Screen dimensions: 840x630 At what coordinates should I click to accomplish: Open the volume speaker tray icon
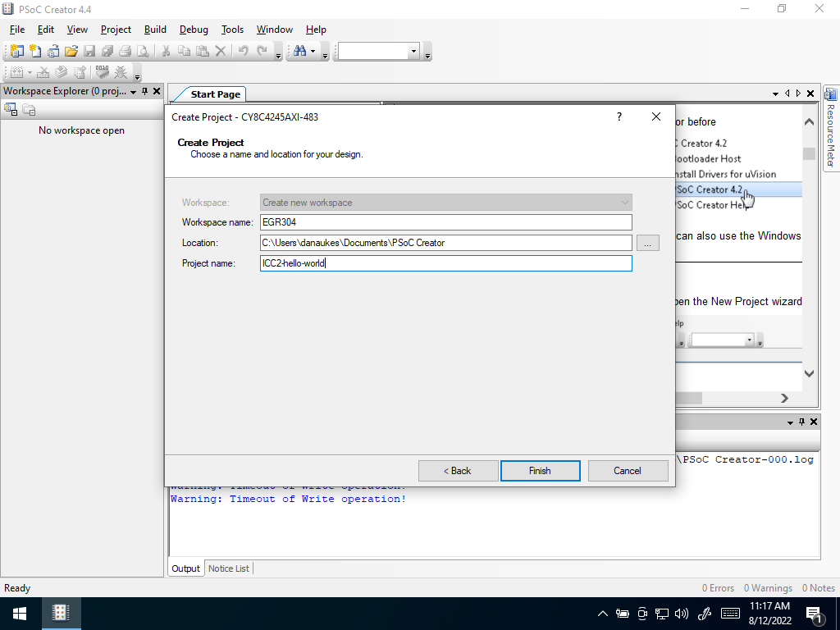[681, 614]
